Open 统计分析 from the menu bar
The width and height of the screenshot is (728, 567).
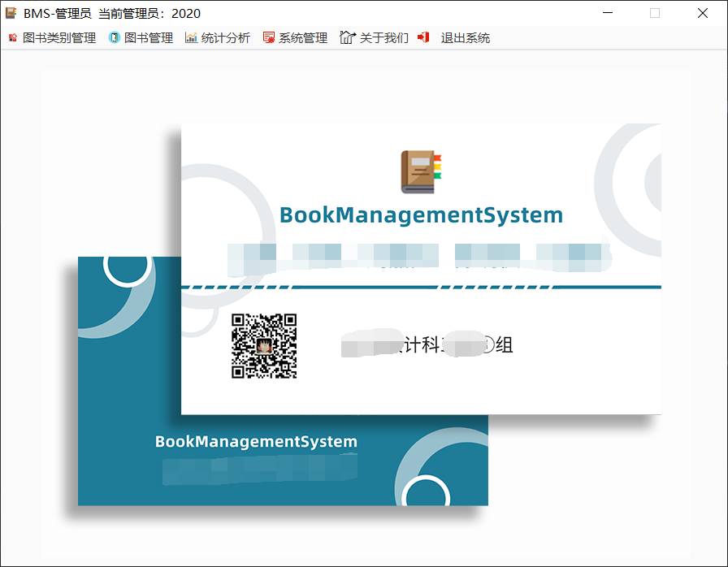point(226,37)
